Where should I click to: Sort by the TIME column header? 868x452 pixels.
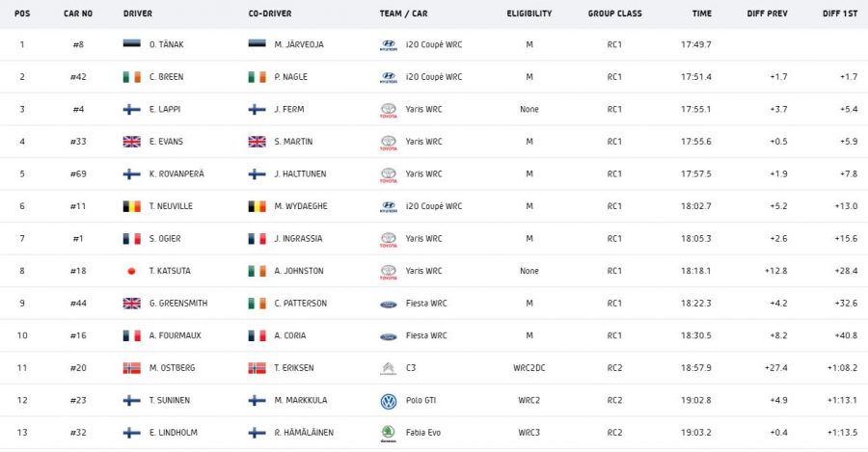point(702,14)
